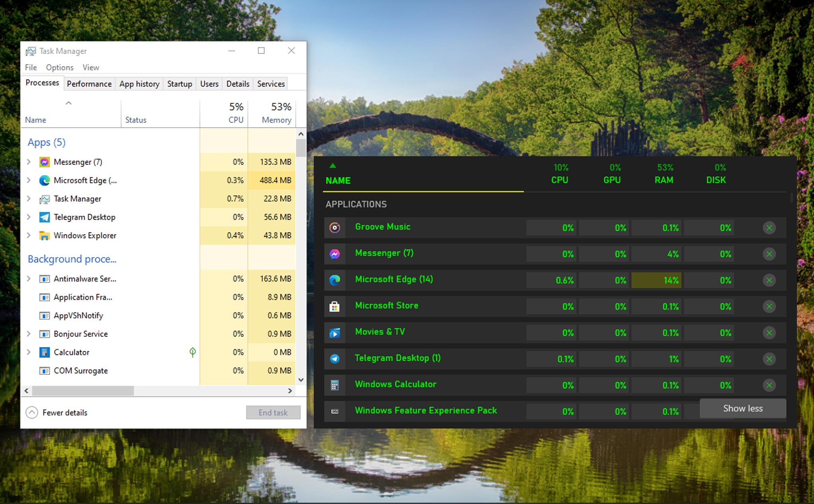Click the Windows Calculator icon in dark panel
This screenshot has height=504, width=814.
[335, 385]
